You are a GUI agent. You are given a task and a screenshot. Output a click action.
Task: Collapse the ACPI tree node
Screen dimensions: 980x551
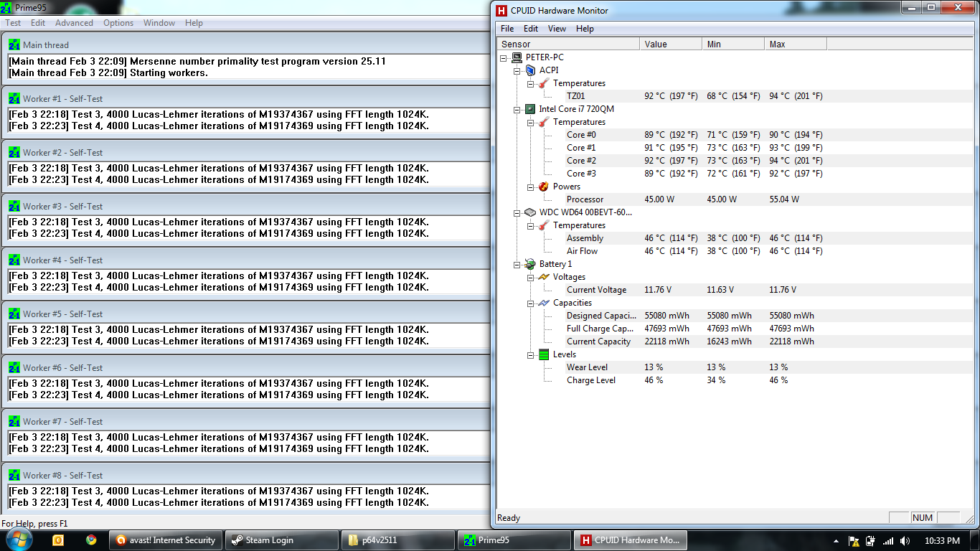coord(517,71)
